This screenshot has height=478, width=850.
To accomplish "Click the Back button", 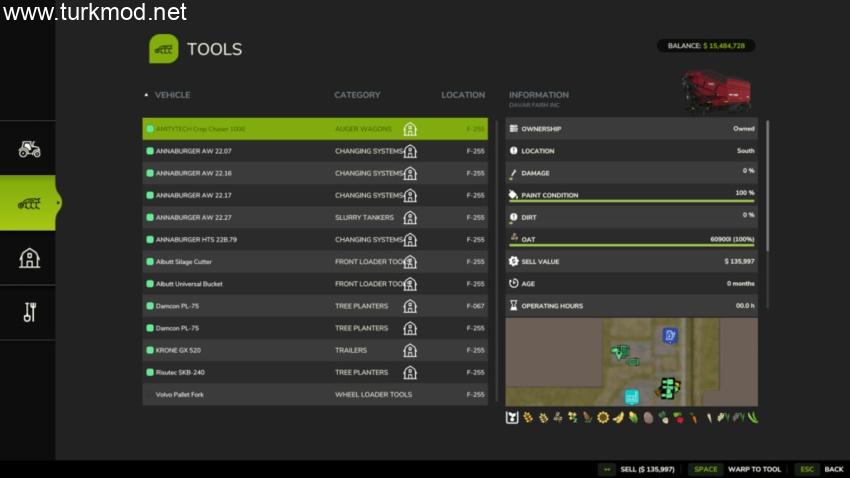I will [x=834, y=469].
